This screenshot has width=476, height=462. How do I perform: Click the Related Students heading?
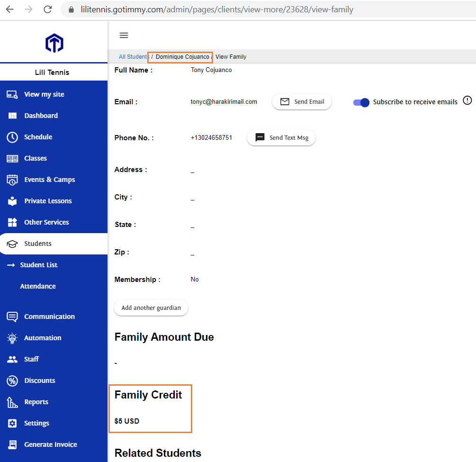pyautogui.click(x=158, y=453)
